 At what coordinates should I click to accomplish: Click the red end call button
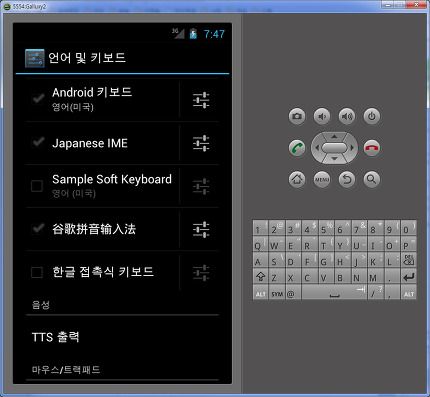pos(372,148)
